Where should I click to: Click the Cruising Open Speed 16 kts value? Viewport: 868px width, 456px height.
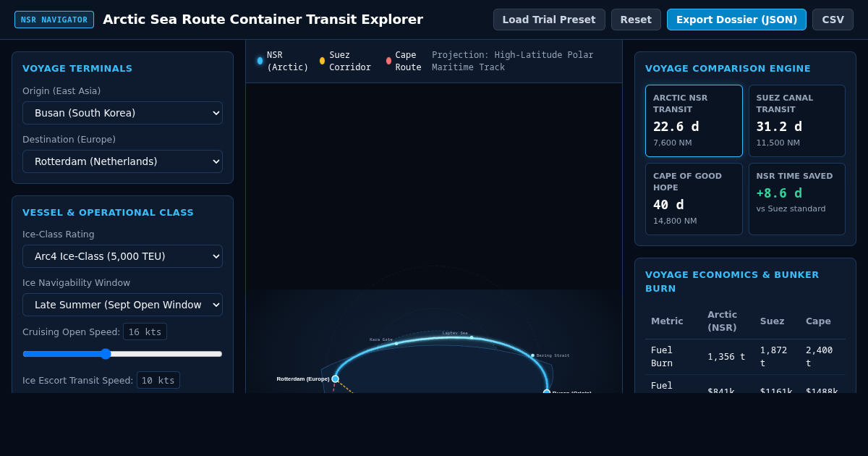click(x=145, y=332)
